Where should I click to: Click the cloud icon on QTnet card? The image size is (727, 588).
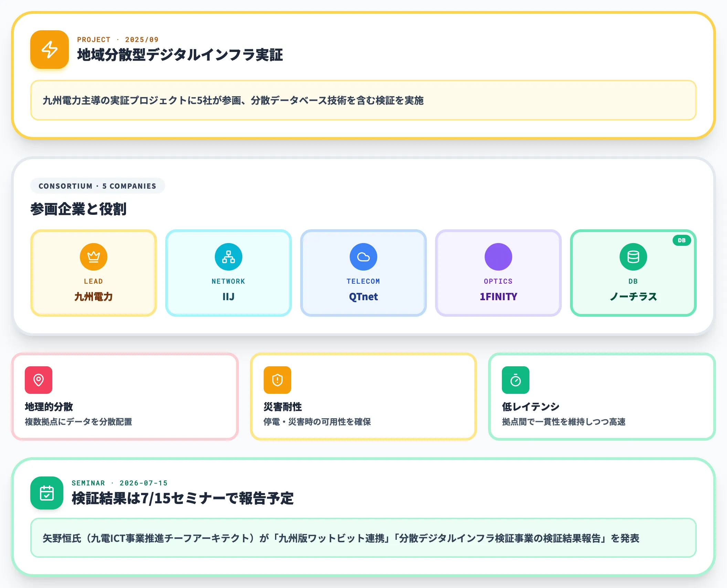tap(363, 257)
